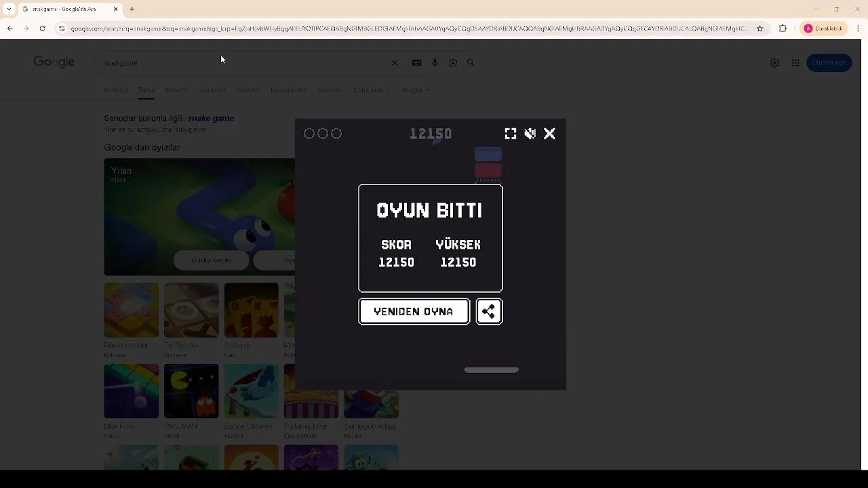Image resolution: width=868 pixels, height=488 pixels.
Task: Click the Yüksek 12150 high score value
Action: tap(458, 262)
